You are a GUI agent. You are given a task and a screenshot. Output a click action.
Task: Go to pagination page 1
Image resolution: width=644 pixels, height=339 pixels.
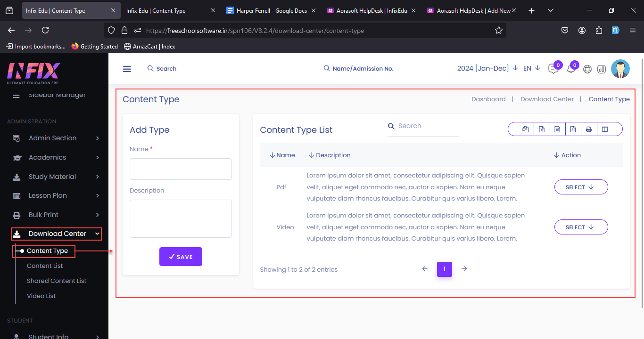coord(445,269)
